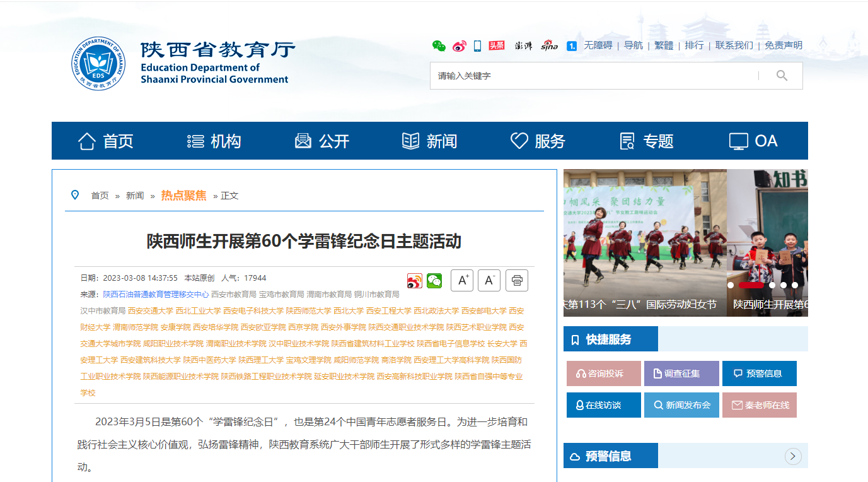
Task: Click the 咨询投诉 quick service button
Action: point(604,373)
